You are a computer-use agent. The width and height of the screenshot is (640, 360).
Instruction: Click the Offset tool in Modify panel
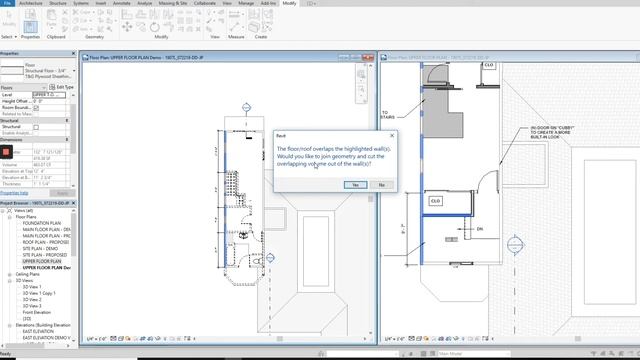[x=141, y=15]
